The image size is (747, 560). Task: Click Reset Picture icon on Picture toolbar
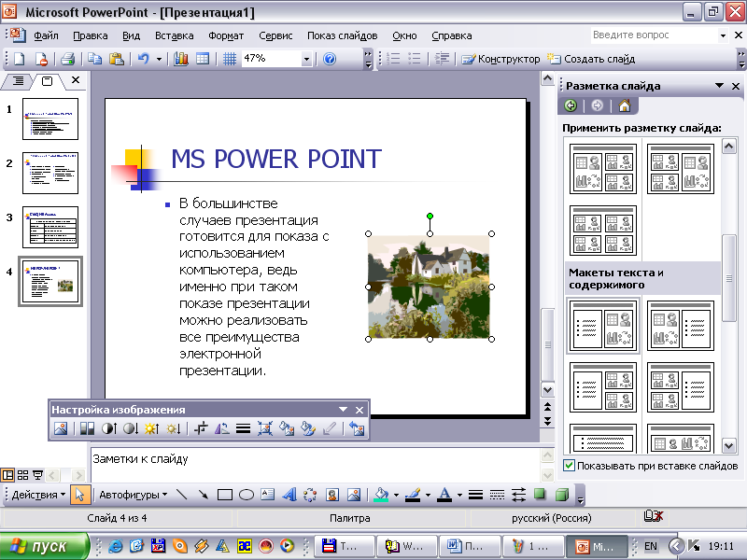(x=357, y=428)
